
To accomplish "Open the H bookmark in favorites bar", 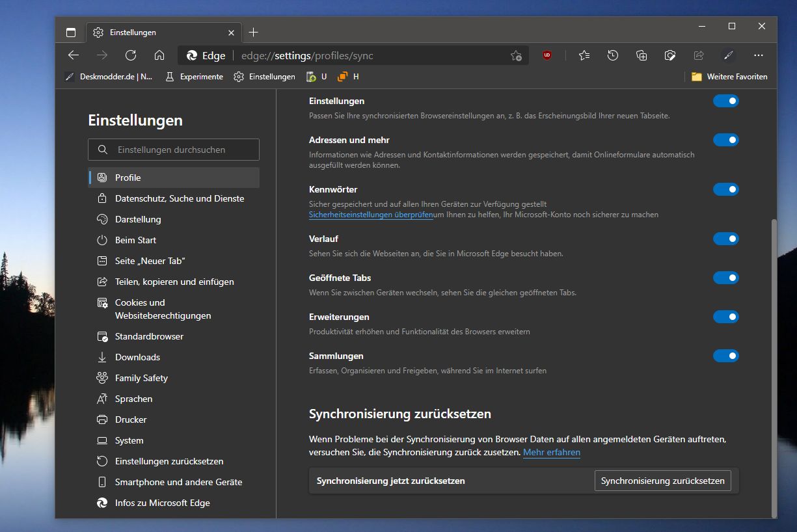I will [348, 77].
